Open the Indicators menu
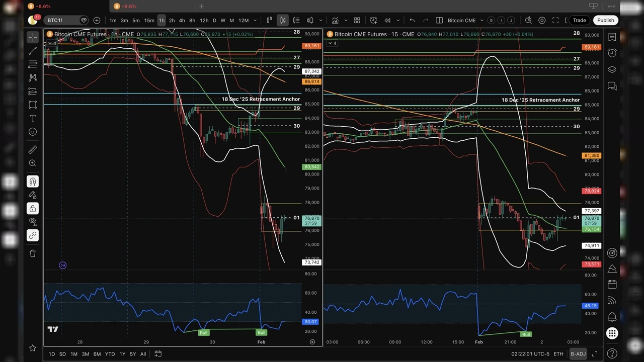The width and height of the screenshot is (644, 362). pos(335,20)
